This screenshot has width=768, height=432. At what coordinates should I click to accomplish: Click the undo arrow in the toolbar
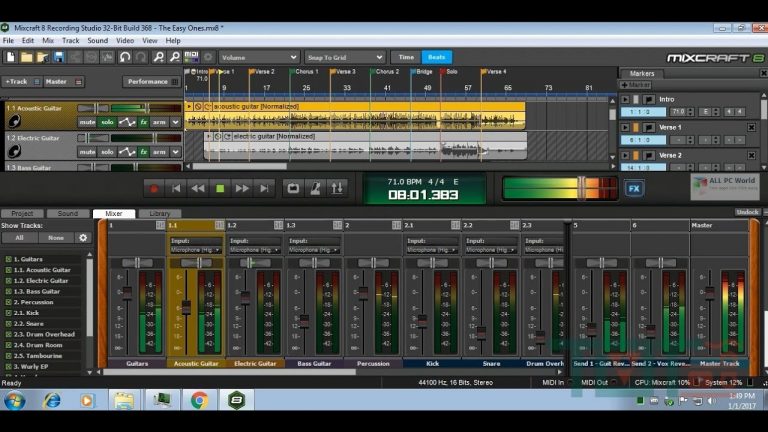click(125, 57)
